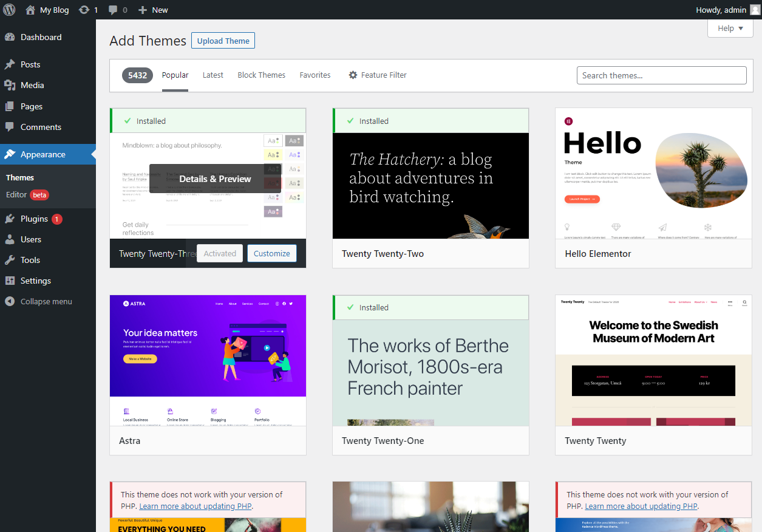Click the Media sidebar icon
The image size is (762, 532).
point(10,85)
